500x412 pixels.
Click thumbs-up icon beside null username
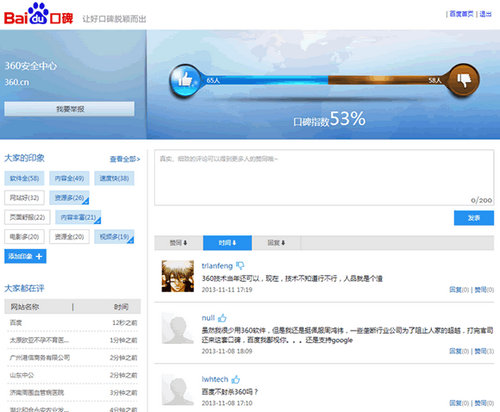tap(222, 318)
